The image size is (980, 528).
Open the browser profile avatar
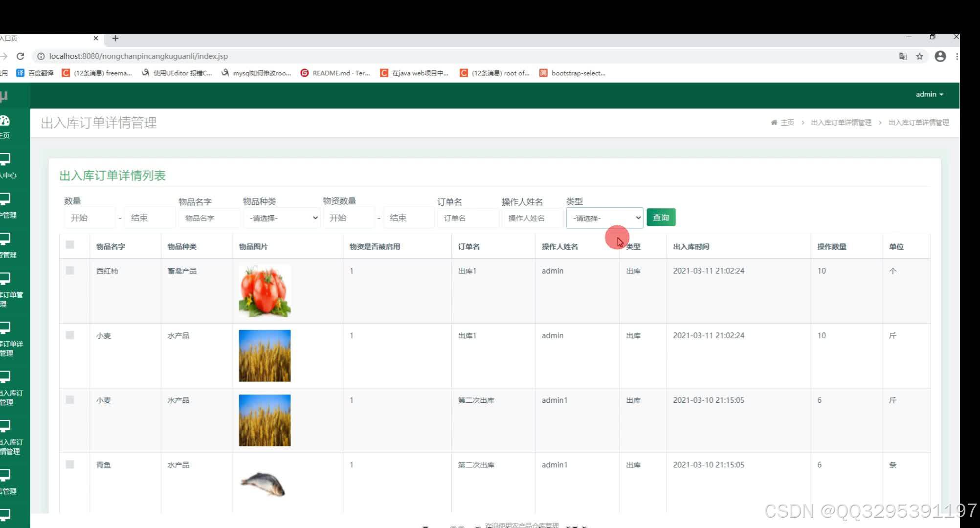(940, 56)
